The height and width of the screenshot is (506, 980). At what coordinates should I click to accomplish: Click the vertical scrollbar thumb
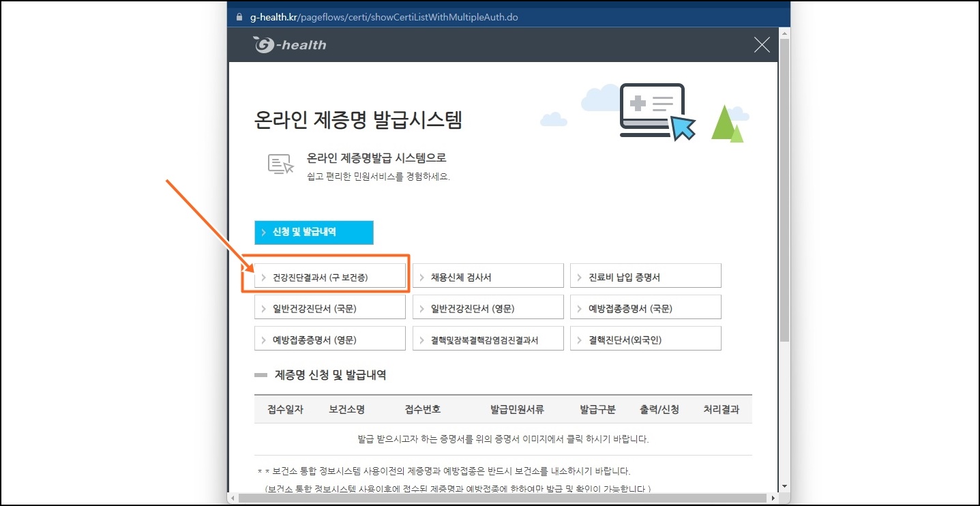coord(784,190)
